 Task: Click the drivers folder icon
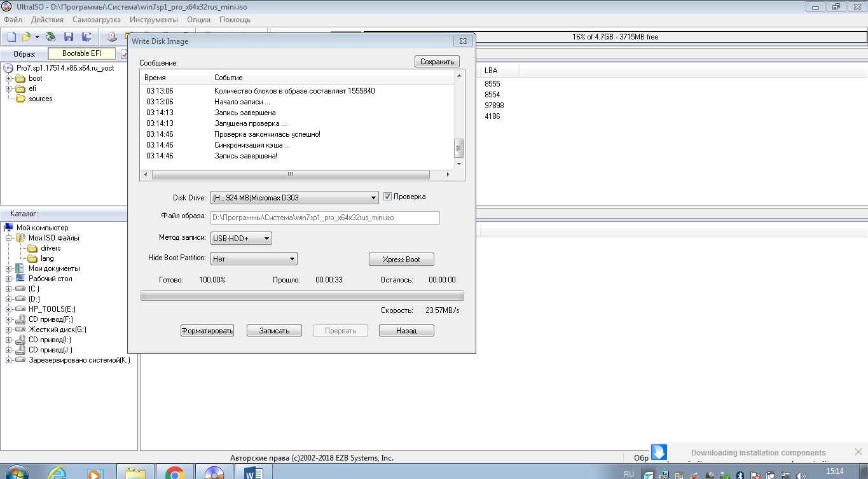(x=32, y=248)
